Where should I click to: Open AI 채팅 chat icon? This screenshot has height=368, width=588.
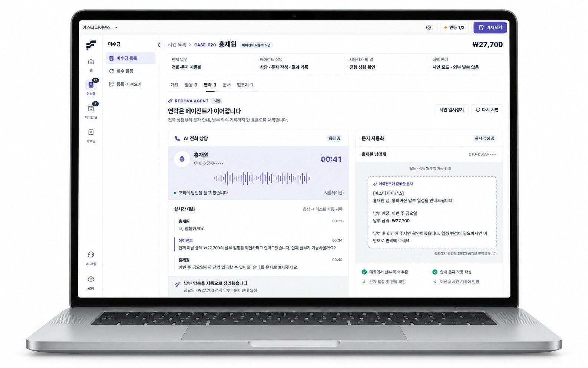click(91, 255)
